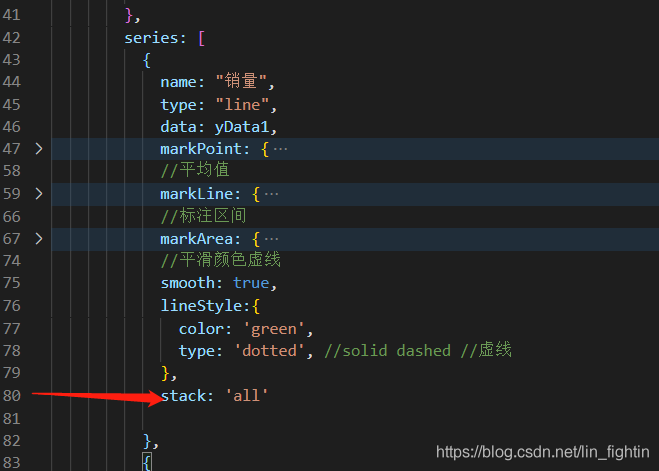Click the opening bracket after series

(201, 38)
